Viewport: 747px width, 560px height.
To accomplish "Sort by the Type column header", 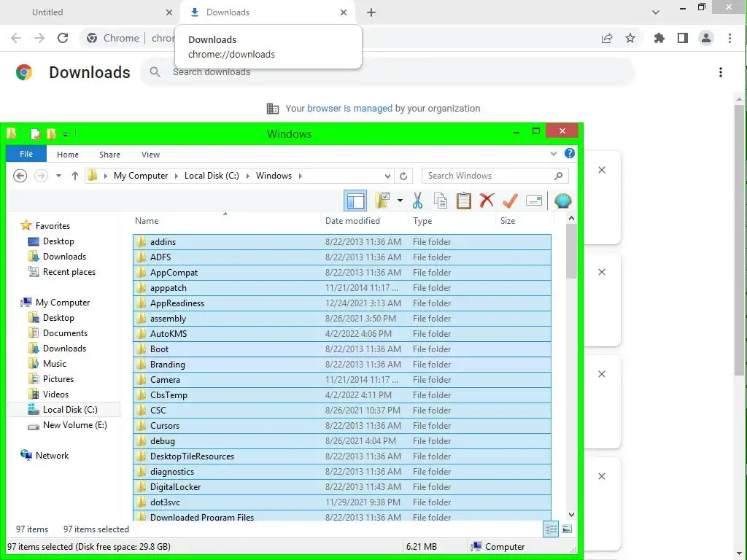I will click(x=452, y=221).
